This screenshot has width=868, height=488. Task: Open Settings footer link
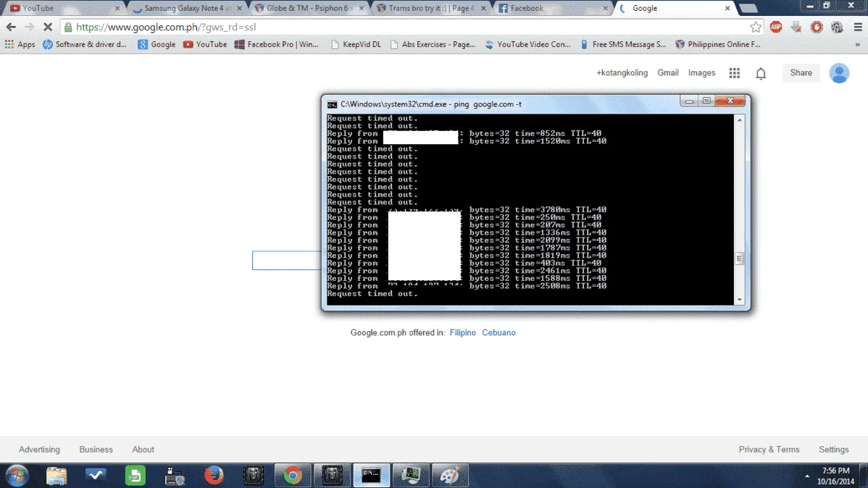coord(834,450)
